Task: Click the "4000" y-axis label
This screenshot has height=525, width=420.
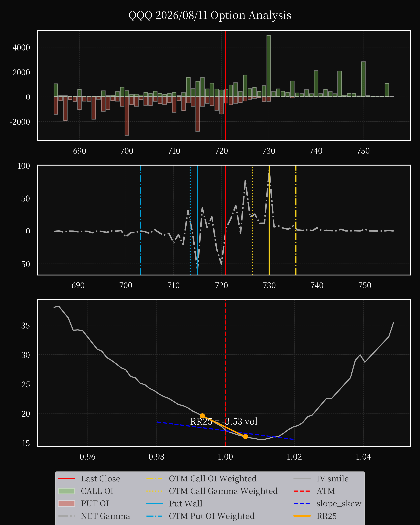Action: click(x=21, y=47)
